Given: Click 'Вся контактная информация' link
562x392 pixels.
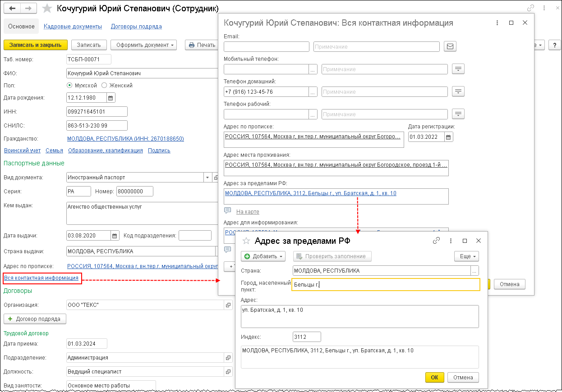Looking at the screenshot, I should [41, 278].
